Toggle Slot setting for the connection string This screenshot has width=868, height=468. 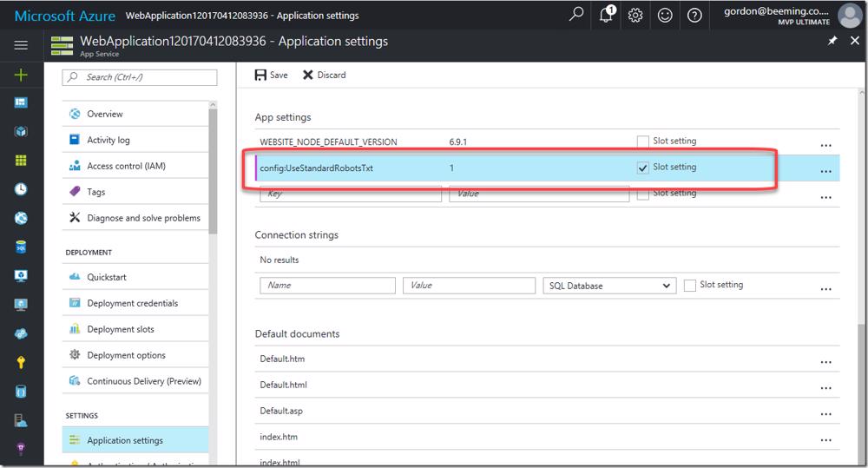click(690, 286)
